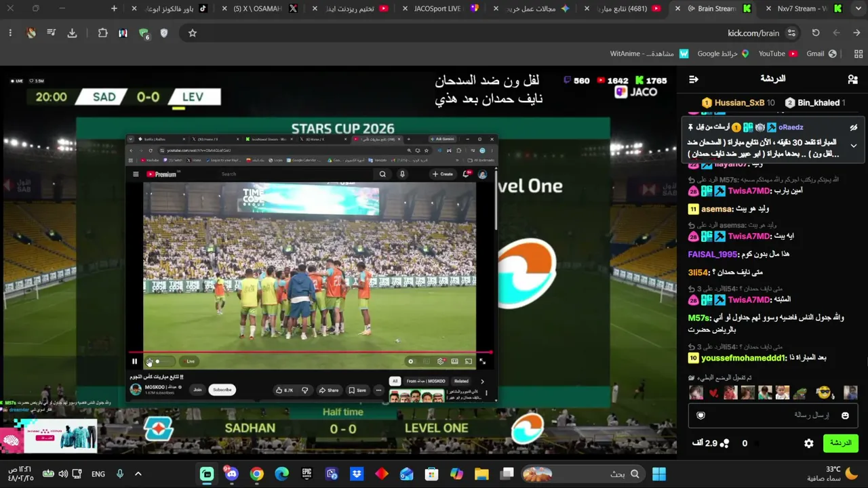Reload the kick.com/brain page
Viewport: 868px width, 488px height.
[816, 33]
